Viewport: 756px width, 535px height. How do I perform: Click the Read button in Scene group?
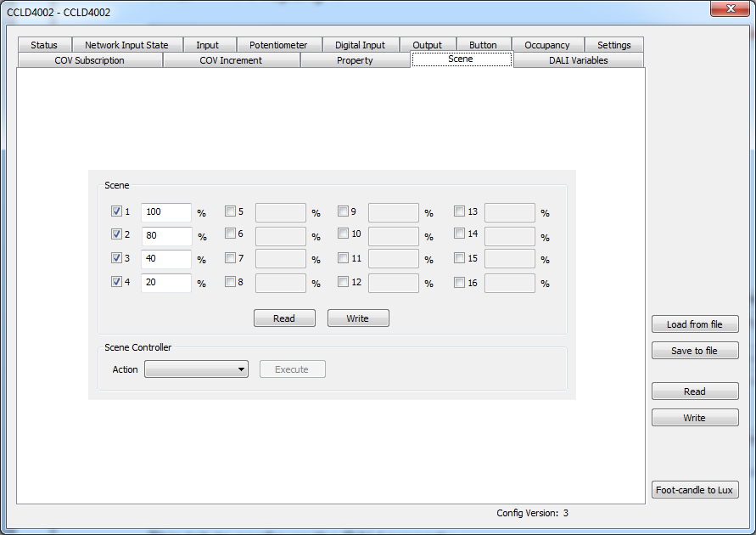coord(284,318)
